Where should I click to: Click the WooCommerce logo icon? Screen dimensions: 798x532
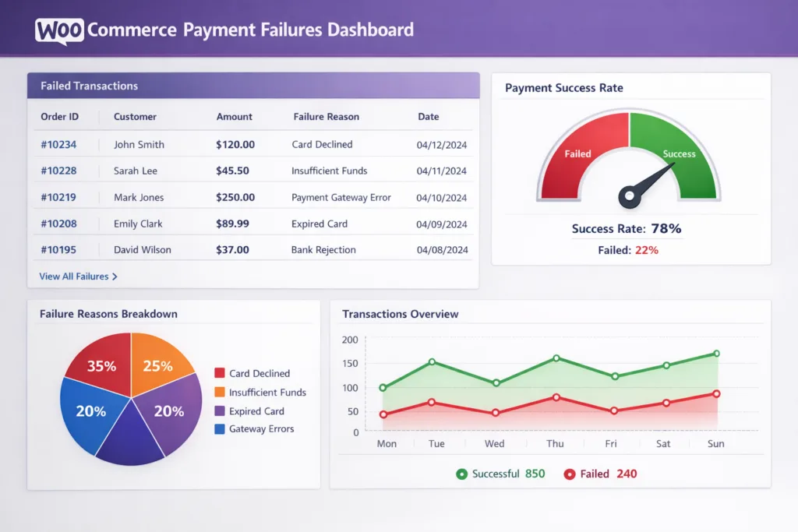[59, 30]
